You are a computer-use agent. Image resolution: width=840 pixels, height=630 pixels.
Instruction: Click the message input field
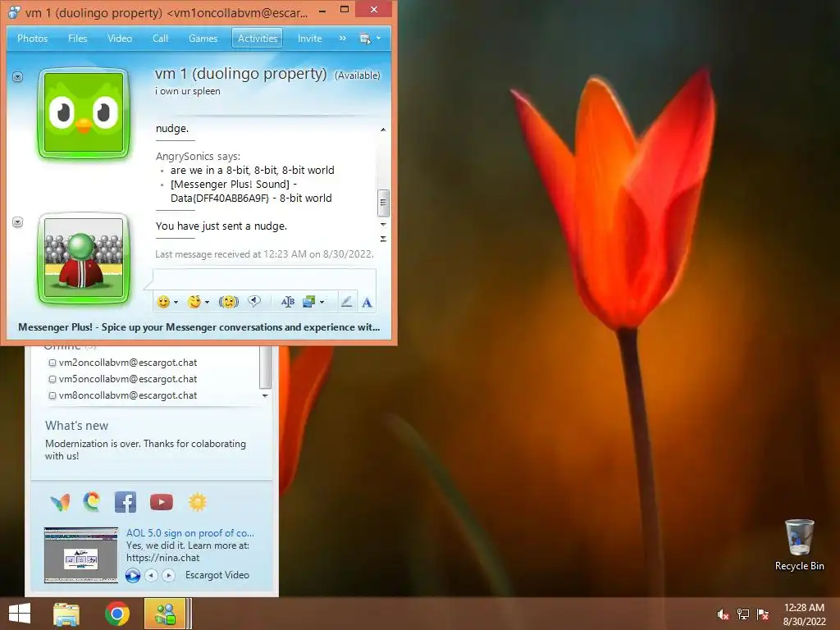click(265, 280)
